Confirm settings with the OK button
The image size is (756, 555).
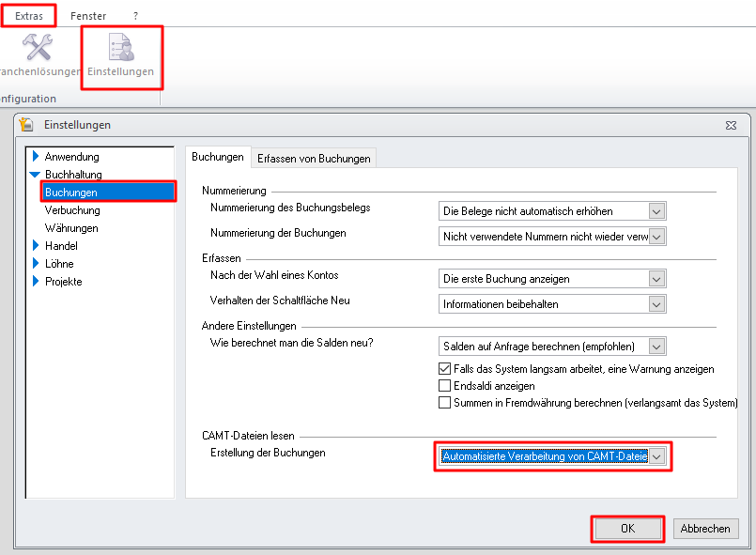(627, 529)
